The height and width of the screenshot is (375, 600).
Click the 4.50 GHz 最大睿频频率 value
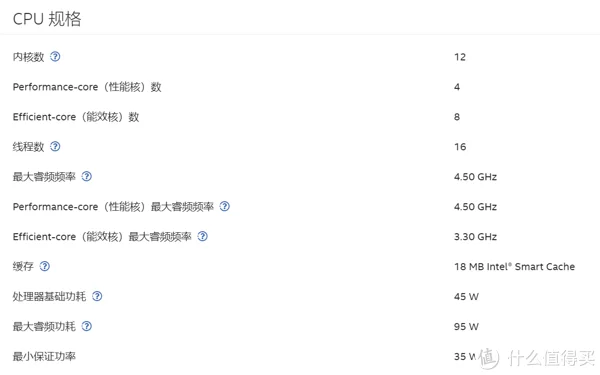475,177
